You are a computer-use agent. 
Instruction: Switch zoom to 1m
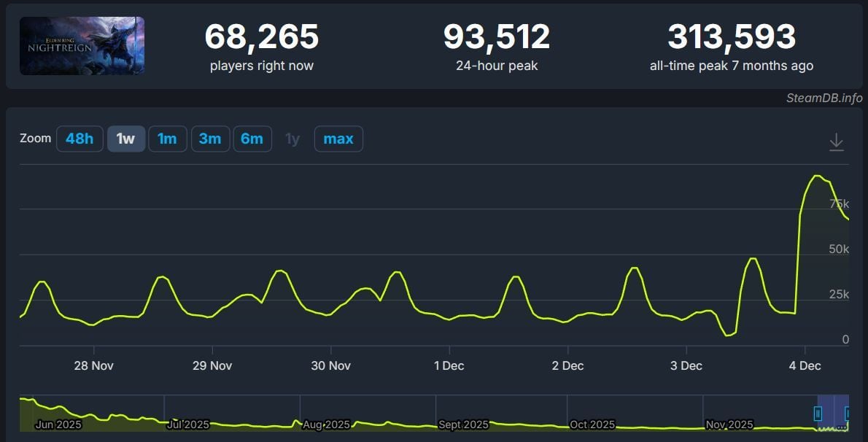pos(167,139)
